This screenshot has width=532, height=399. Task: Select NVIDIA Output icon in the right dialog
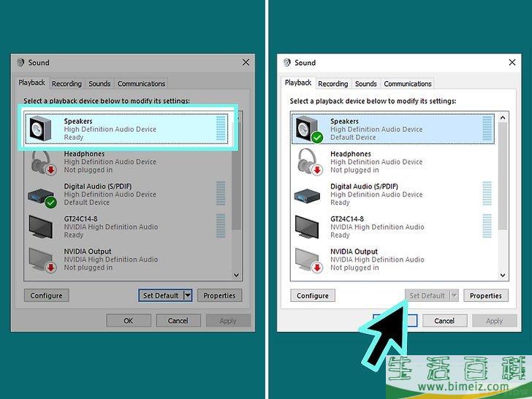(x=306, y=259)
